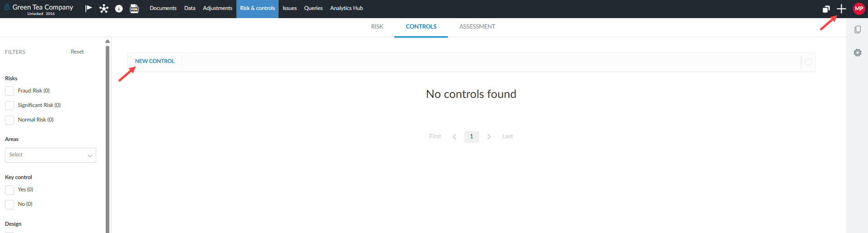Go to First page
The height and width of the screenshot is (233, 868).
435,136
